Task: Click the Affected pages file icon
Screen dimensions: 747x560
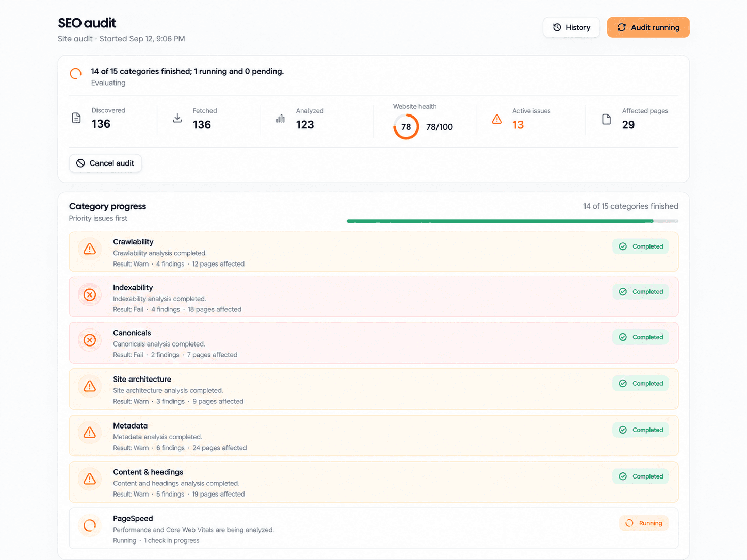Action: point(607,119)
